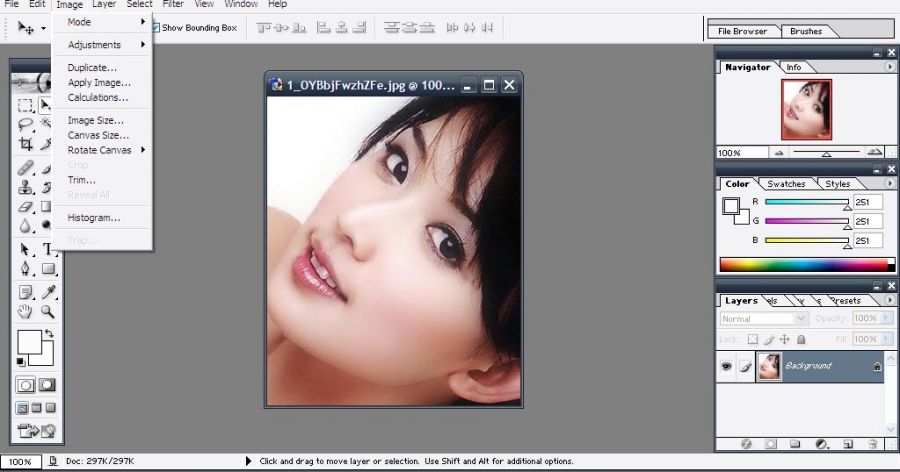Switch to Standard Screen mode
The height and width of the screenshot is (472, 900).
tap(22, 408)
